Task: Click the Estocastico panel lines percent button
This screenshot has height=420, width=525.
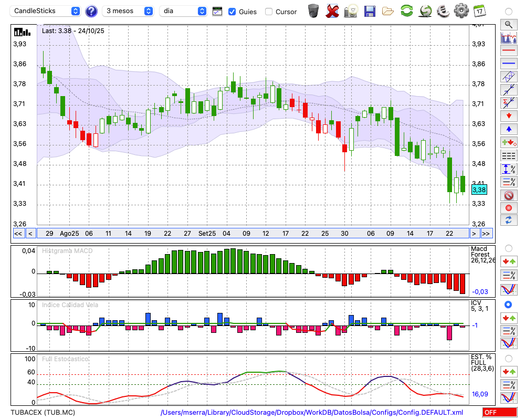Action: click(x=509, y=384)
